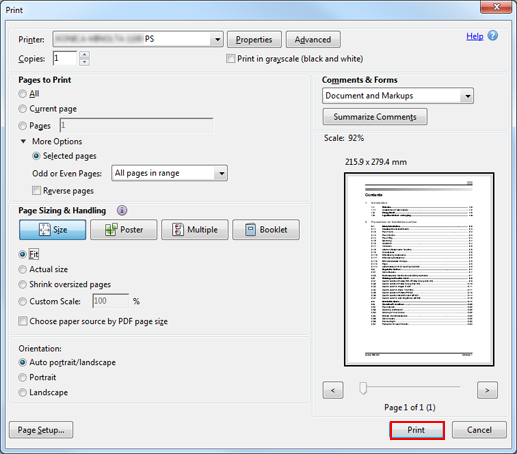Check the Reverse pages option
This screenshot has height=454, width=517.
click(36, 191)
